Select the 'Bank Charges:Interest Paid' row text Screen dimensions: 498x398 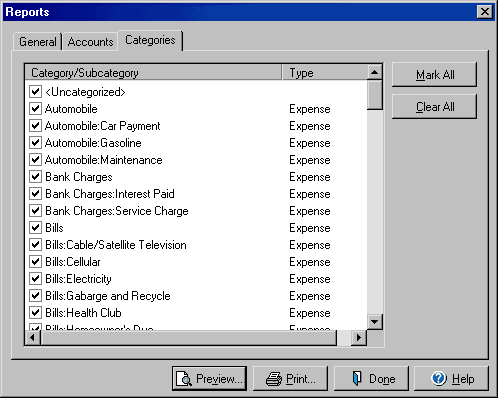click(x=110, y=194)
